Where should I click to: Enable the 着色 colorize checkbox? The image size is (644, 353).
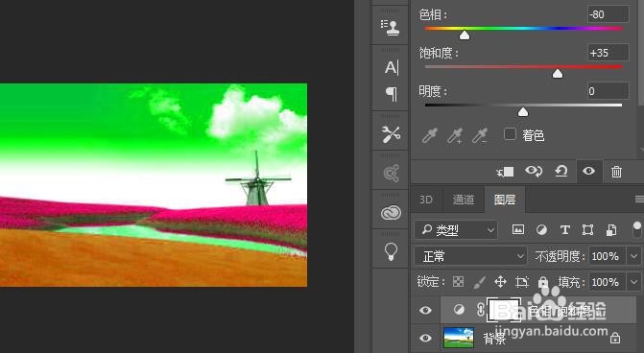[510, 134]
